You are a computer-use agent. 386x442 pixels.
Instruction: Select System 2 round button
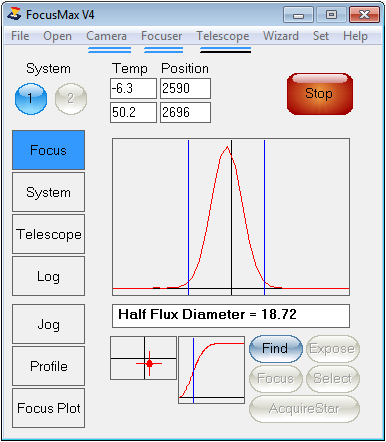[x=71, y=99]
